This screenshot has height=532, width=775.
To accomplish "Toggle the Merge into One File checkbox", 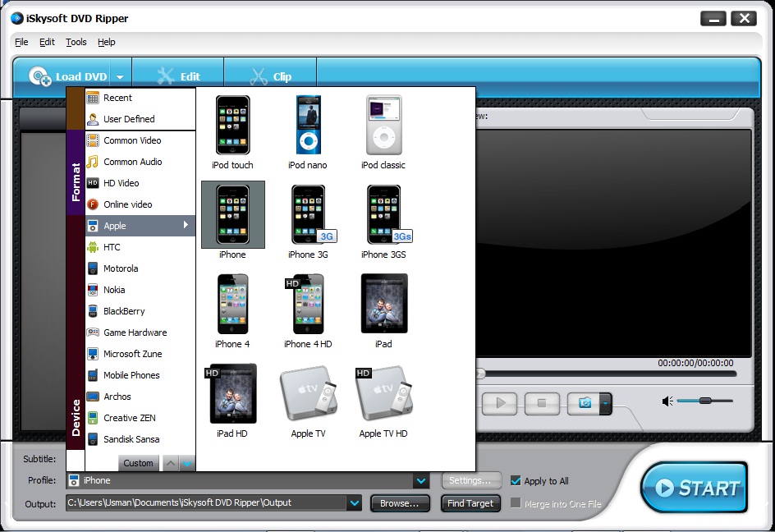I will pos(516,503).
